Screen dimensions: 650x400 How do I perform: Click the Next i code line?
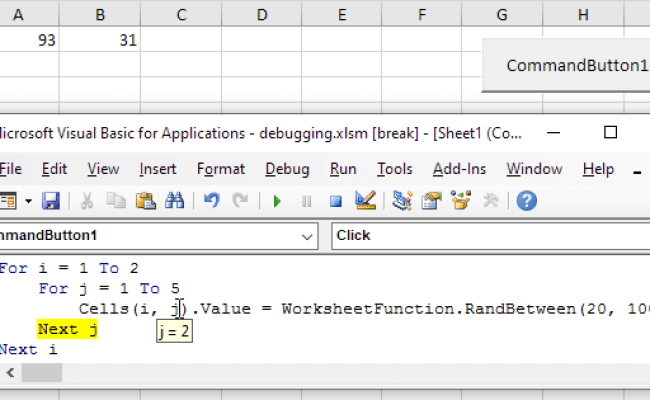tap(28, 349)
